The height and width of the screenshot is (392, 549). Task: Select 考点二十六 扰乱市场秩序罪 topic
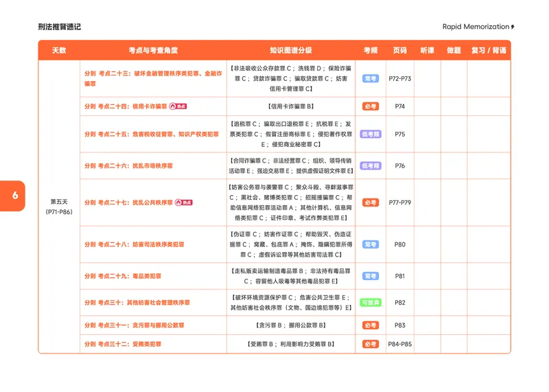(x=128, y=165)
